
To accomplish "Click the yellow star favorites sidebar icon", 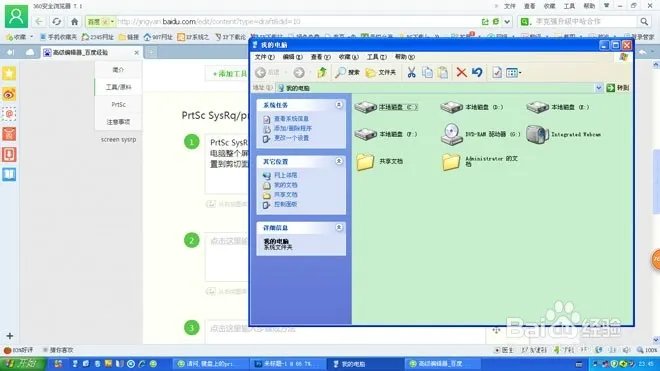I will pyautogui.click(x=9, y=74).
